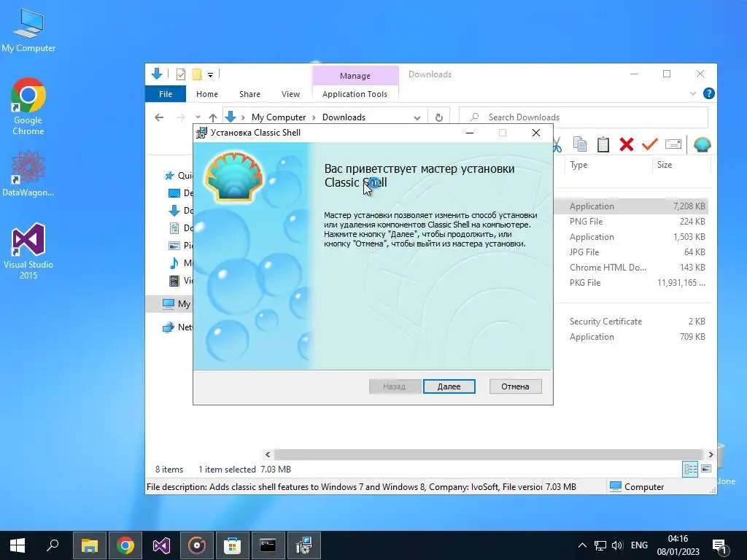Click My Computer in the address breadcrumb
Viewport: 747px width, 560px height.
(x=278, y=117)
